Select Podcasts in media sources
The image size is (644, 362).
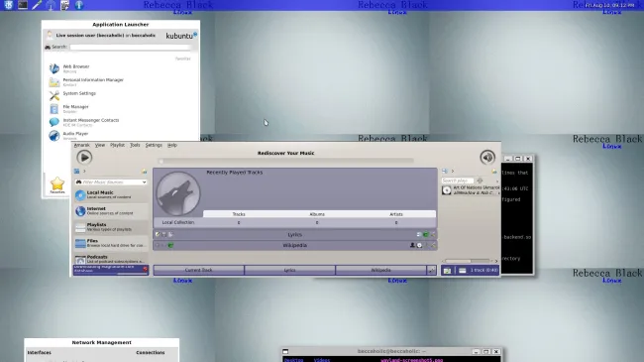click(x=111, y=259)
